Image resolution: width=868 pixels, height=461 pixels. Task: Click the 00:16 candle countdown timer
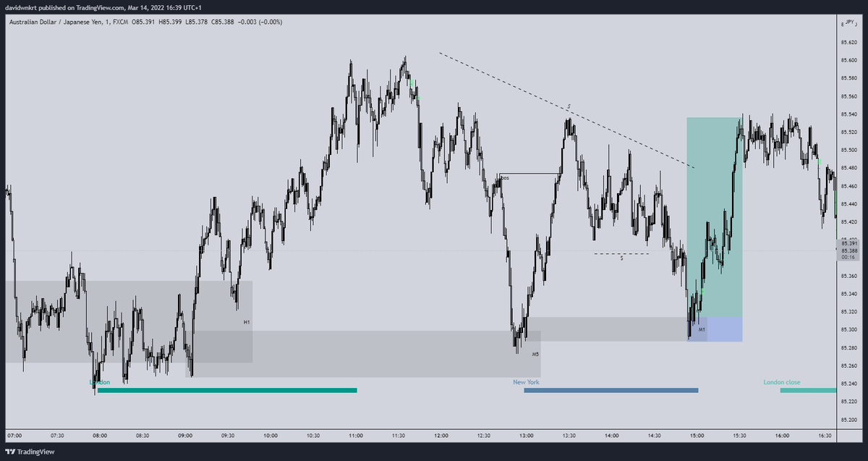[848, 255]
